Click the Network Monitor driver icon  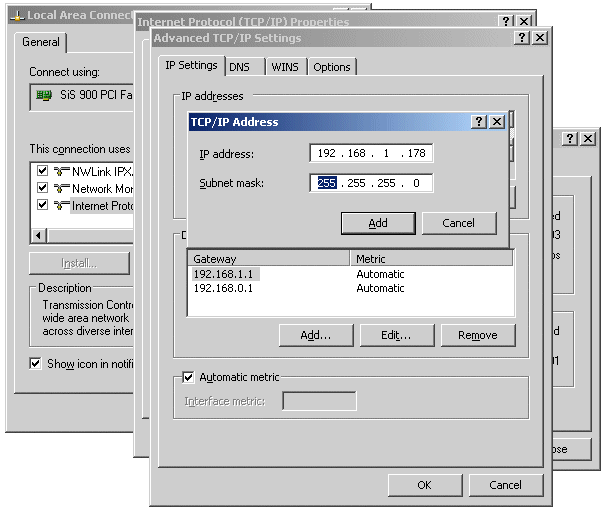[61, 188]
